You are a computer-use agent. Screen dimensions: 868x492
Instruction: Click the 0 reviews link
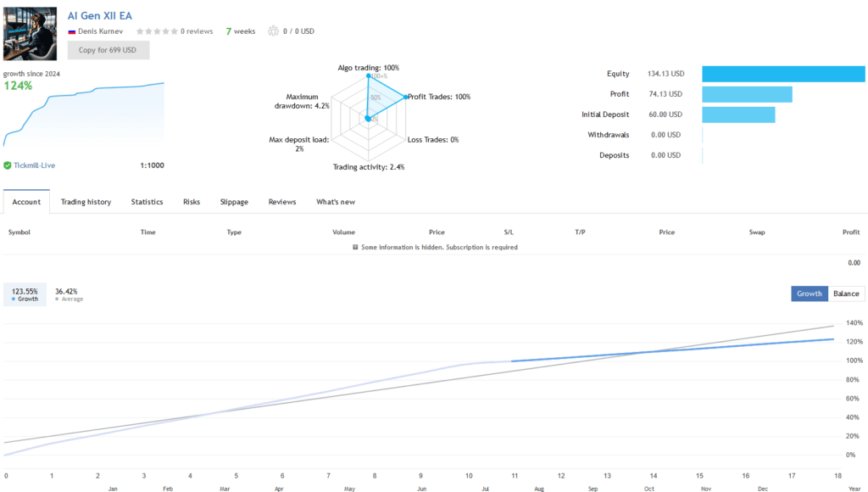tap(197, 31)
